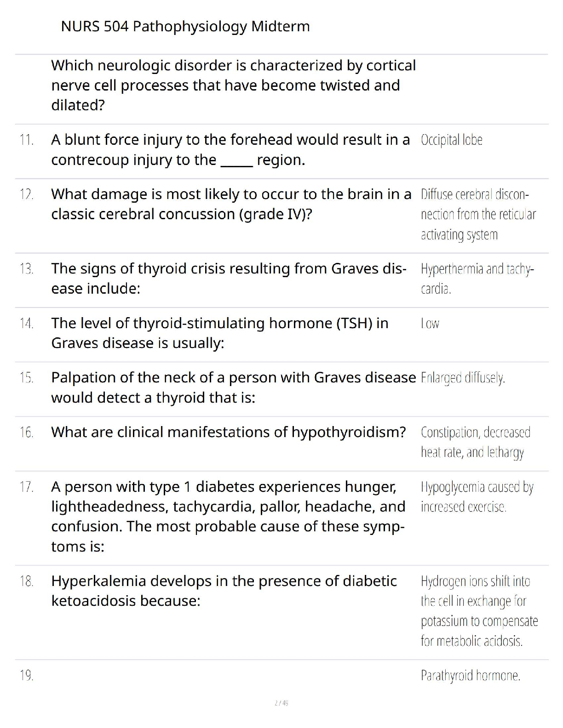The height and width of the screenshot is (728, 563).
Task: Click the type 1 diabetes symptoms question
Action: pyautogui.click(x=228, y=516)
